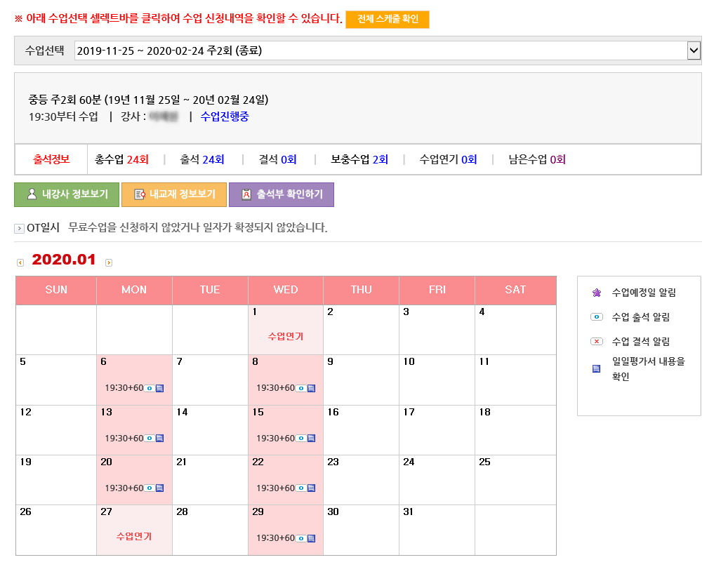Image resolution: width=721 pixels, height=588 pixels.
Task: Click 수업연기 label on January 27
Action: click(x=134, y=537)
